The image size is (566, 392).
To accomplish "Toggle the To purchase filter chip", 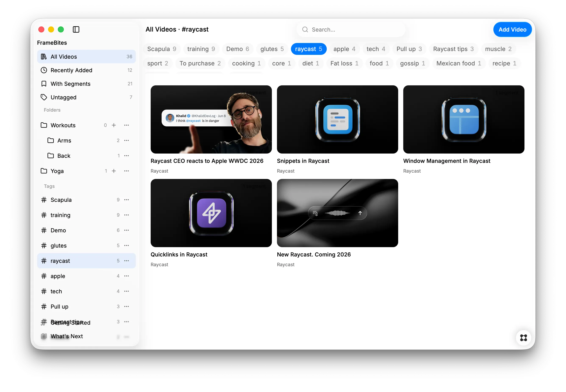I will tap(200, 63).
